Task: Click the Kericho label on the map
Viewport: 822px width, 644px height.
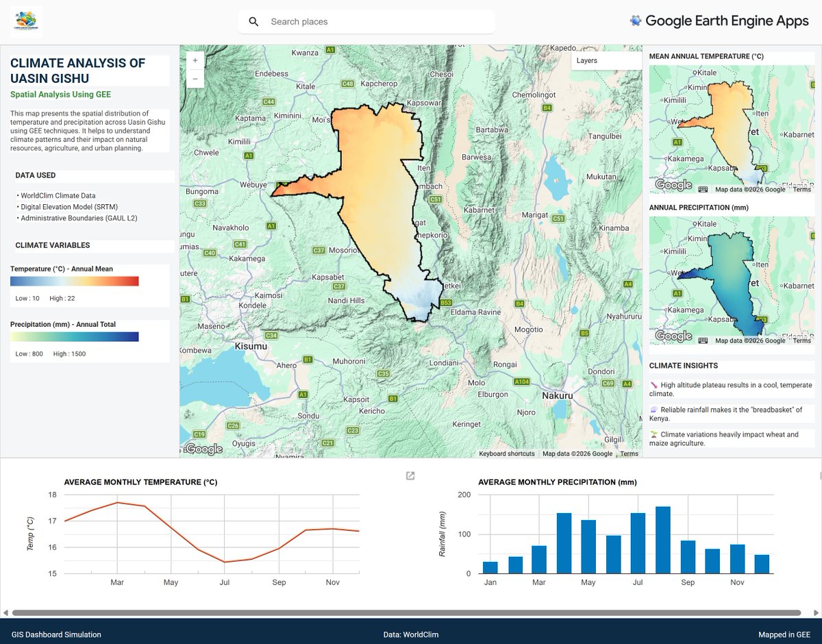Action: (x=373, y=410)
